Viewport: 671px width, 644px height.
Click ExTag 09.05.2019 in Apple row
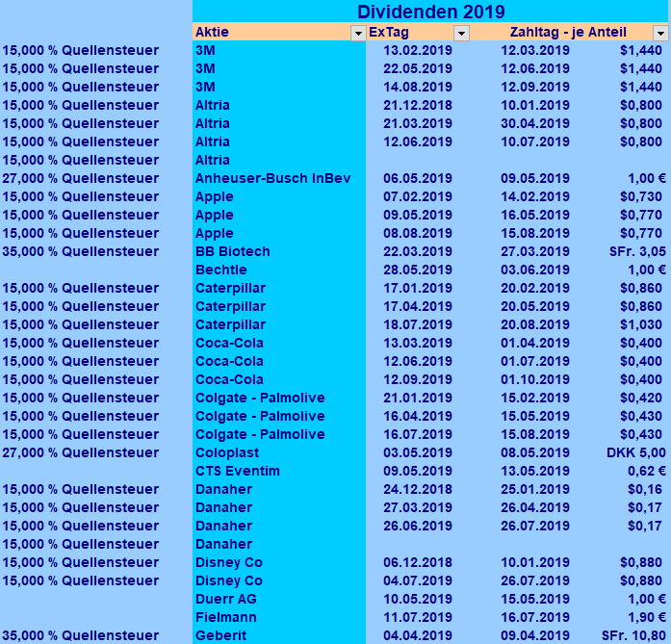tap(417, 216)
